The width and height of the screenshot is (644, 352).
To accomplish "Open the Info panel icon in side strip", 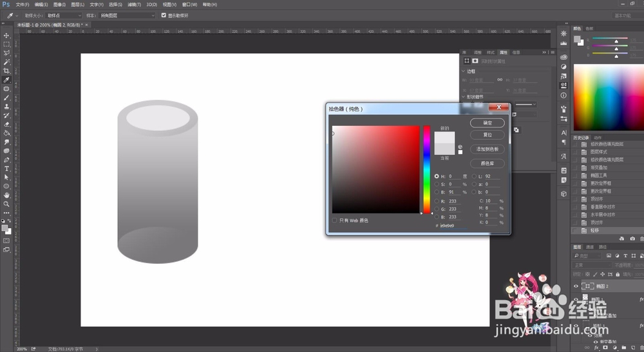I will [x=563, y=95].
